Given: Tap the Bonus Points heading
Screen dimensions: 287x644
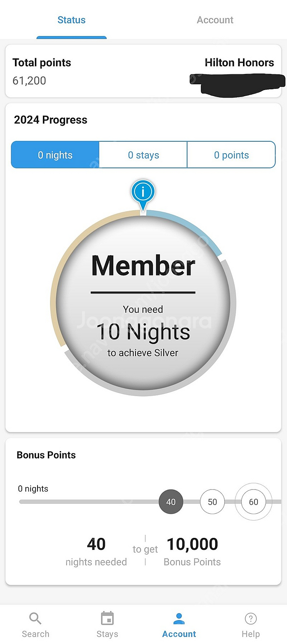Looking at the screenshot, I should point(46,455).
